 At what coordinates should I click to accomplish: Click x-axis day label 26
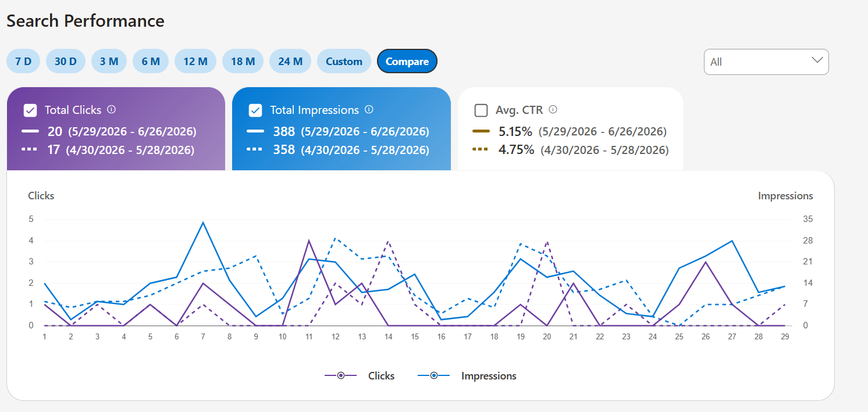706,336
